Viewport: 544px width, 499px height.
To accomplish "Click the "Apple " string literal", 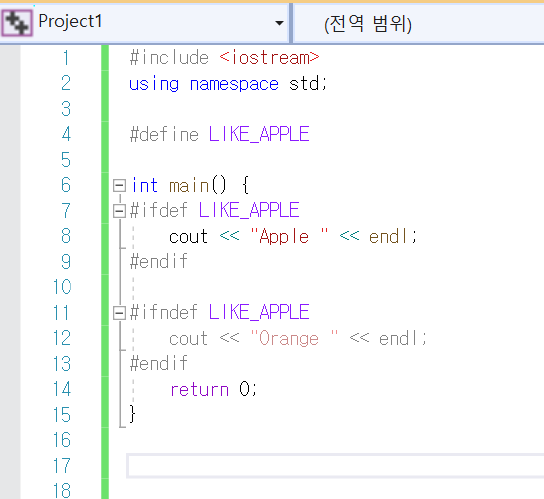I will 289,237.
